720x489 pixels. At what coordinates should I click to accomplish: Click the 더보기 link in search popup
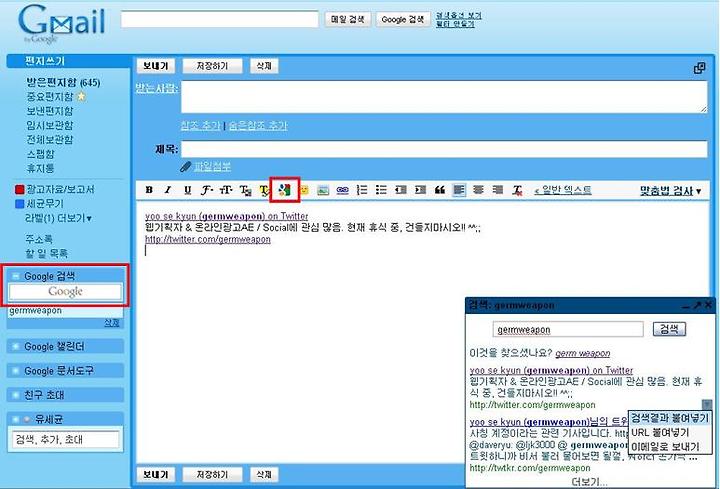click(x=589, y=482)
